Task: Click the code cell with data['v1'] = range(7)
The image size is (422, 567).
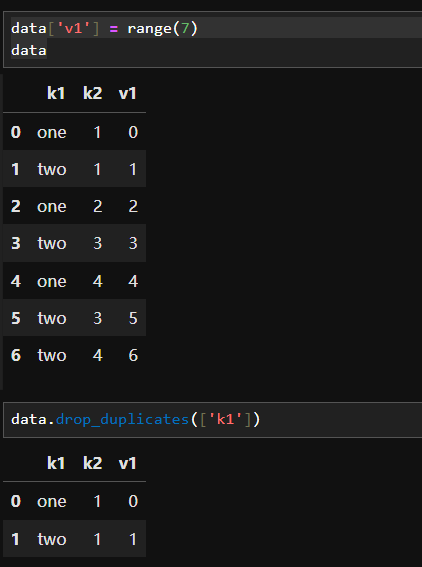Action: [x=213, y=39]
